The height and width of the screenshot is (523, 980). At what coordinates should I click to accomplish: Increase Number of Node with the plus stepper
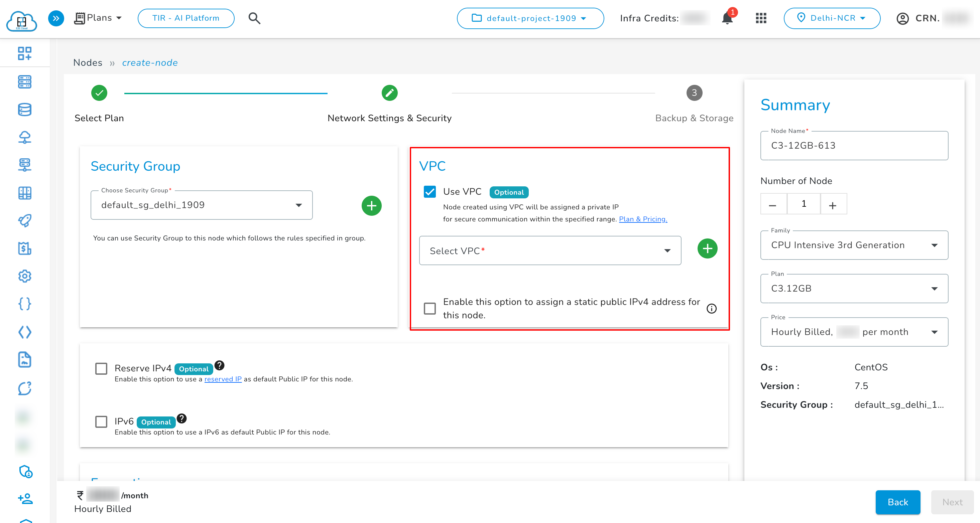pos(833,204)
